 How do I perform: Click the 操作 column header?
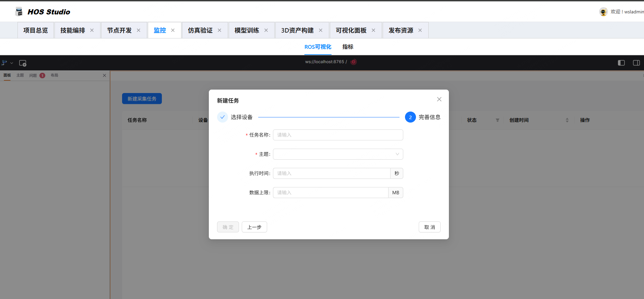click(x=585, y=120)
